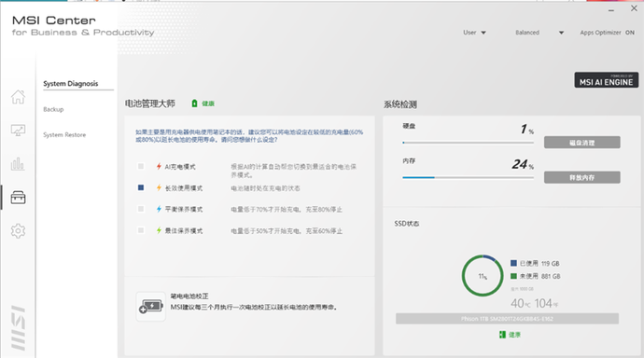644x358 pixels.
Task: Click the green 未使用 legend swatch
Action: (x=513, y=276)
